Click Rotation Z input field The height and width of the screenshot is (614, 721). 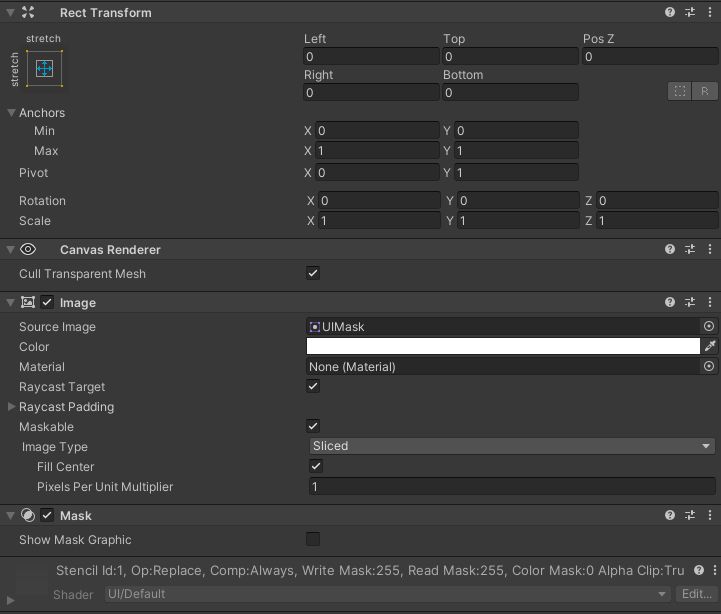click(657, 201)
